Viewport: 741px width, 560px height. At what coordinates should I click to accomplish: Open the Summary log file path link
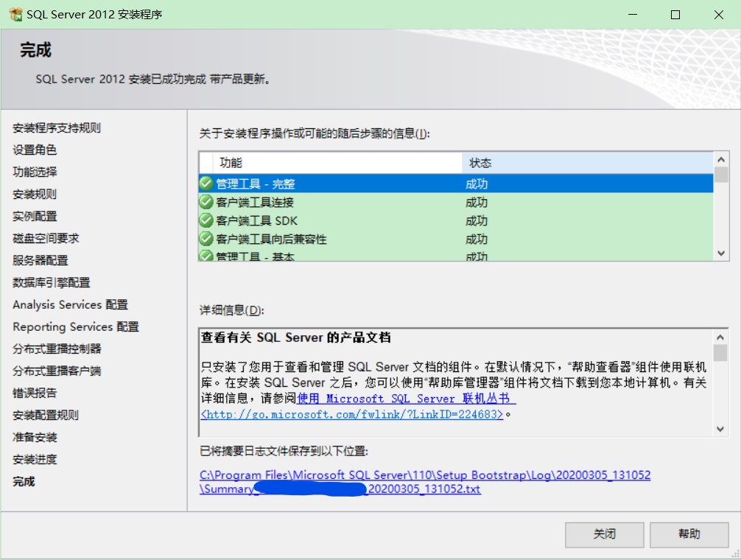425,482
